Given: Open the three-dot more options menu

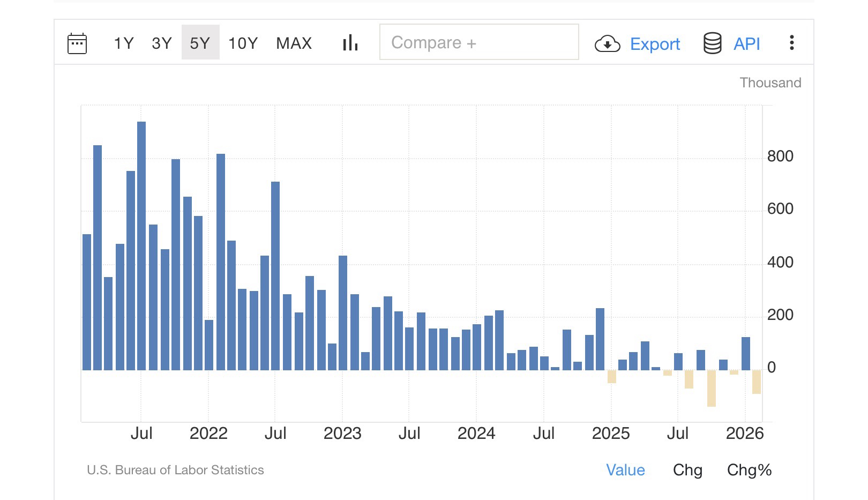Looking at the screenshot, I should pos(791,43).
